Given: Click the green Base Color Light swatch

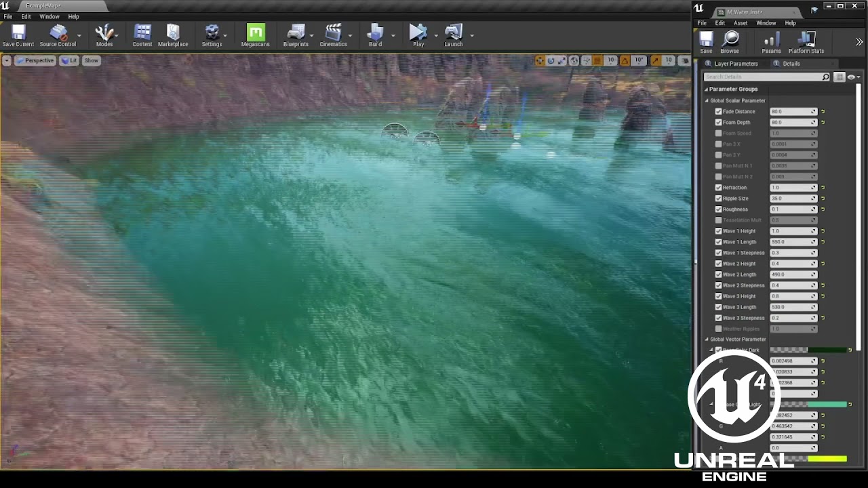Looking at the screenshot, I should [x=809, y=405].
